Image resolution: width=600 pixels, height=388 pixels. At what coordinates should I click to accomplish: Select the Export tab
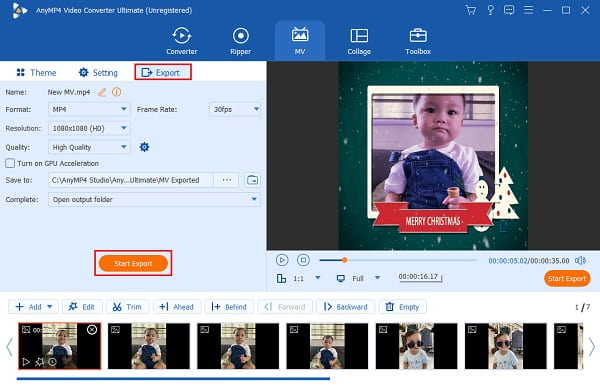tap(163, 72)
